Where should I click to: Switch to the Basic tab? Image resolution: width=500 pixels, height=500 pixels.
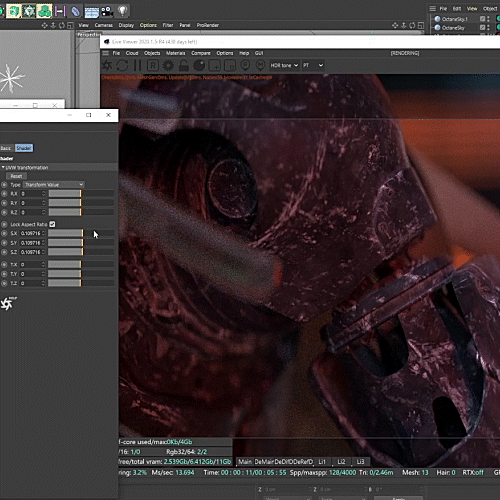coord(6,148)
